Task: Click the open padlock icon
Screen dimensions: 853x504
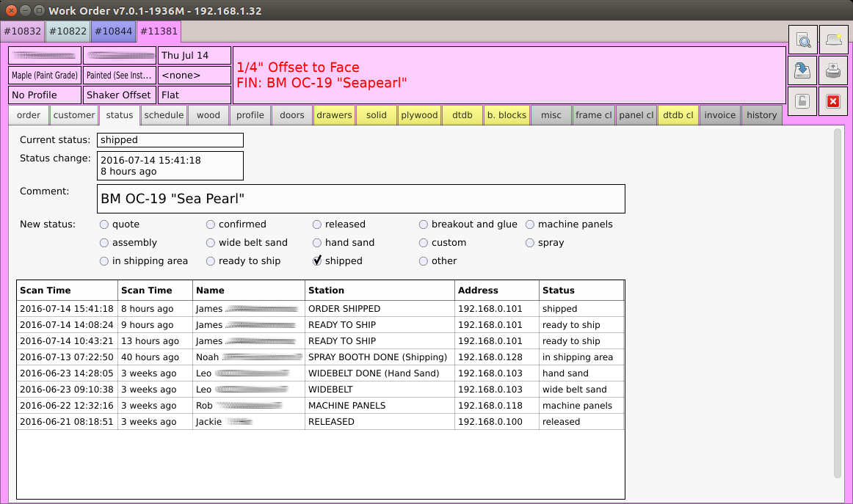Action: coord(803,101)
